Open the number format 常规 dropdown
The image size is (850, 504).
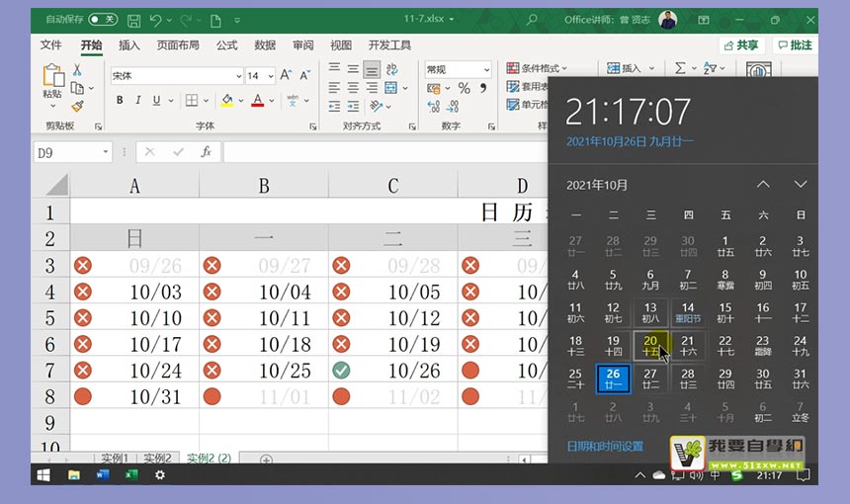486,69
